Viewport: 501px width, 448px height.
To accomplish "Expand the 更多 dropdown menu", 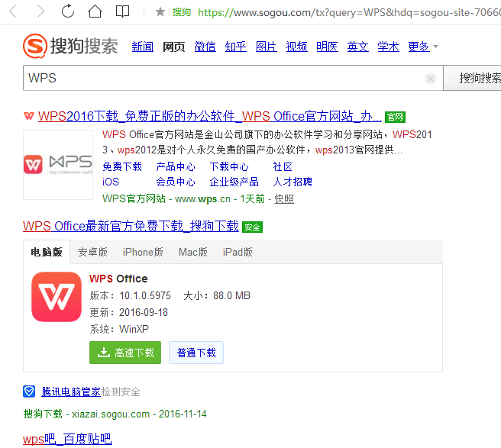I will coord(423,47).
